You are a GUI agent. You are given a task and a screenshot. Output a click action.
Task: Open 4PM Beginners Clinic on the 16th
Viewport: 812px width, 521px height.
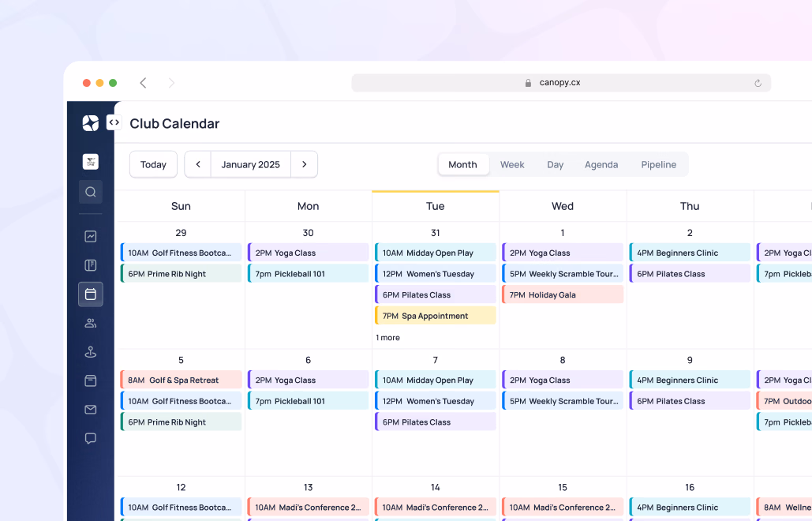pos(690,507)
